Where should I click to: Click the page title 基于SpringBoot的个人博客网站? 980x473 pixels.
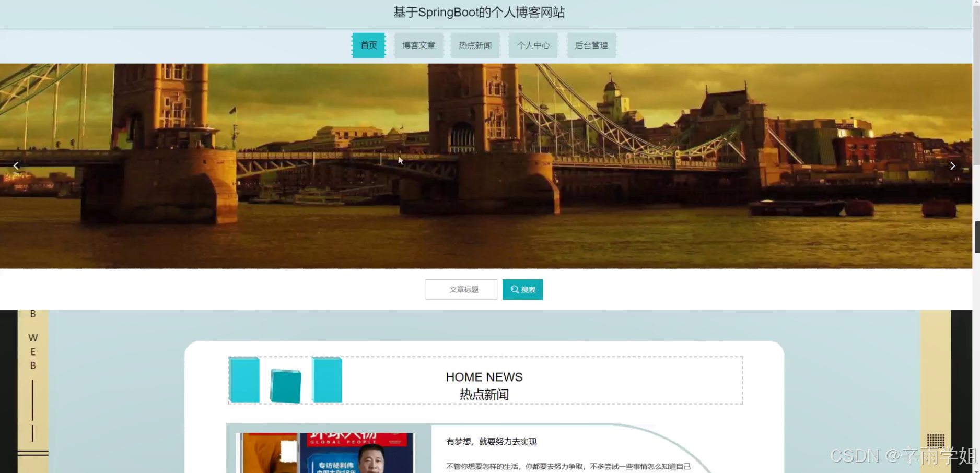tap(479, 12)
